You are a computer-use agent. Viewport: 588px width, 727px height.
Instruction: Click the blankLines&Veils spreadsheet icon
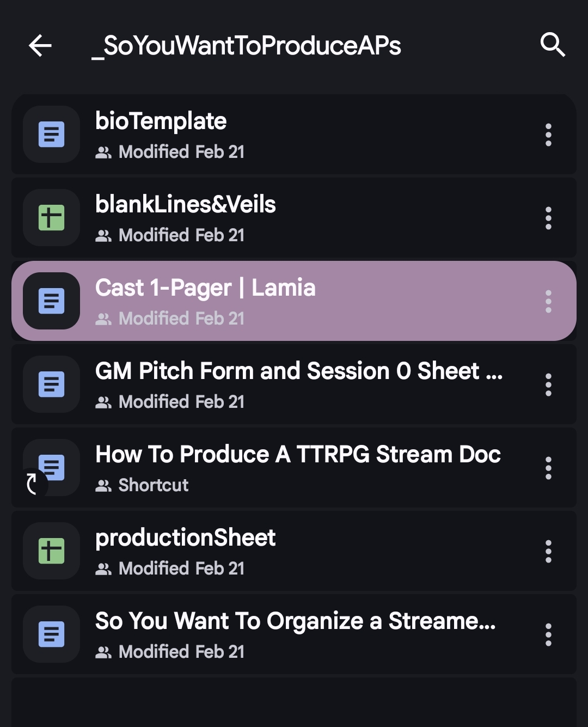coord(52,218)
